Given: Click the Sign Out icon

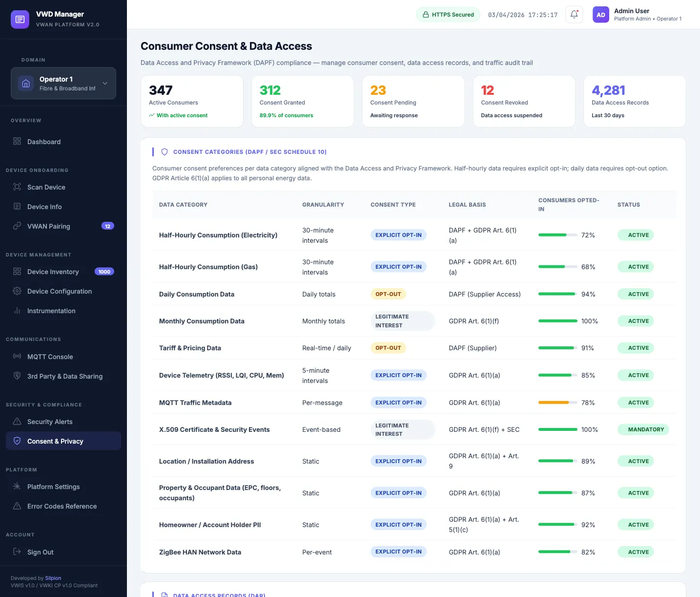Looking at the screenshot, I should click(17, 552).
